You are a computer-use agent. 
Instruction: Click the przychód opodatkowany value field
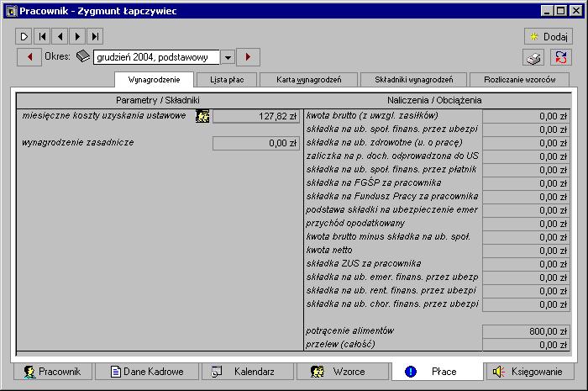click(x=526, y=224)
